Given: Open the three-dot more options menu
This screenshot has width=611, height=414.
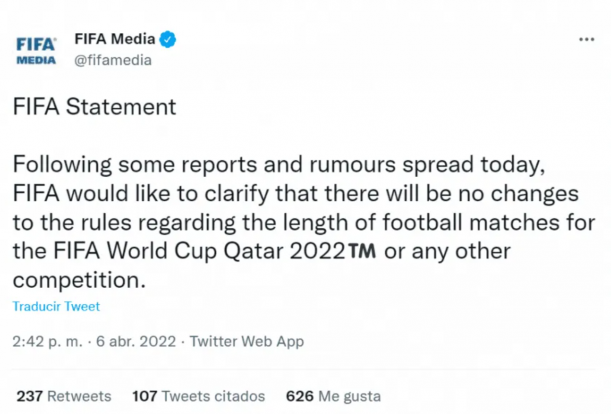Looking at the screenshot, I should pyautogui.click(x=587, y=39).
